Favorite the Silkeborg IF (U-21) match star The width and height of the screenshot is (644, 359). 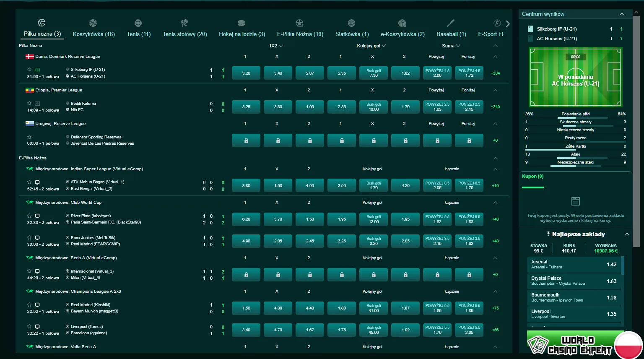[x=29, y=70]
